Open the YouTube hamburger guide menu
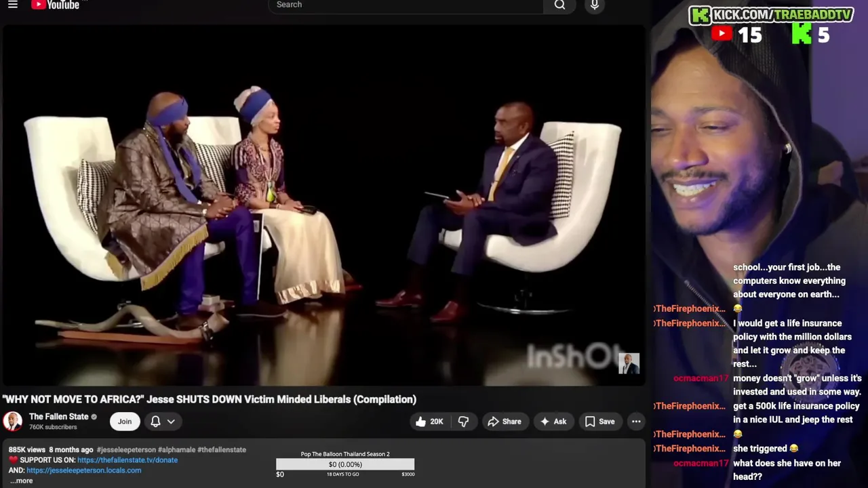Viewport: 868px width, 488px height. pos(12,5)
